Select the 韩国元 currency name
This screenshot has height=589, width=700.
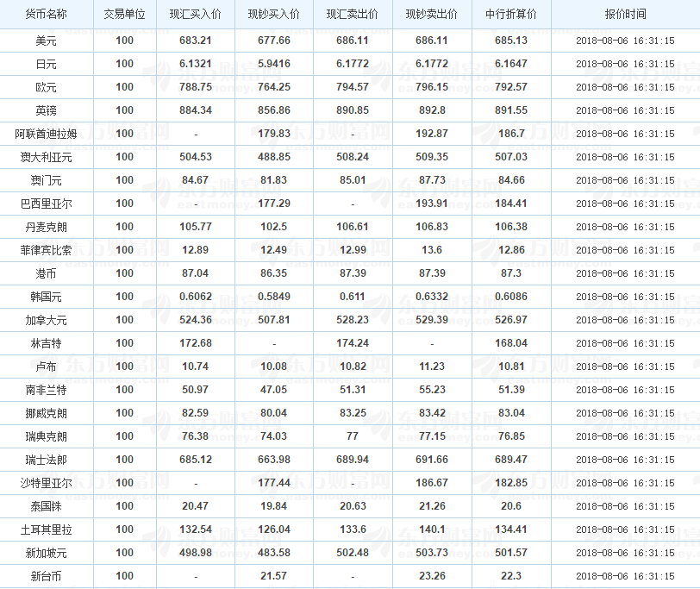(47, 297)
